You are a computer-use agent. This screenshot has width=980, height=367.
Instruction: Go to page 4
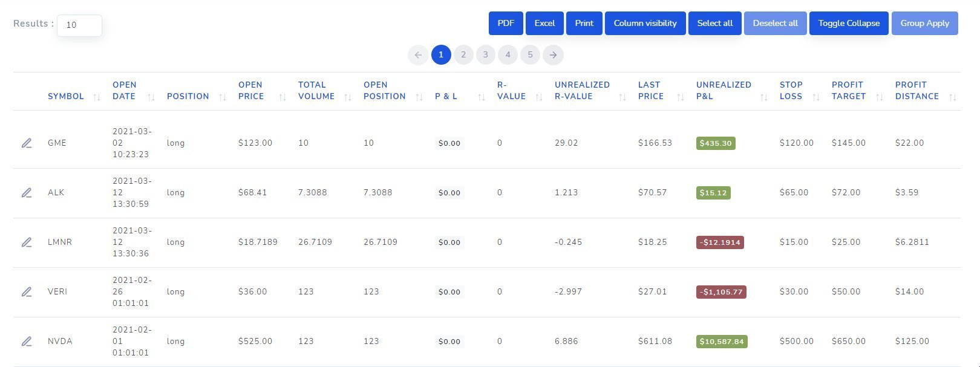(x=508, y=55)
